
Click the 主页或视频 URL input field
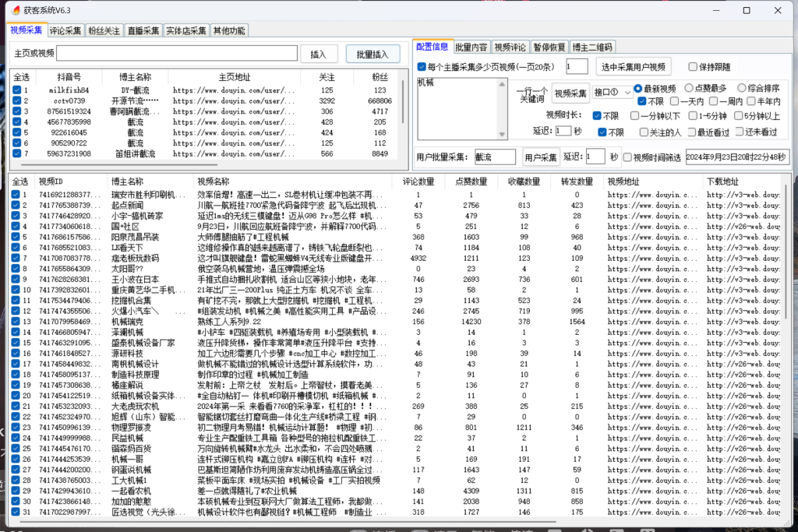[x=177, y=54]
